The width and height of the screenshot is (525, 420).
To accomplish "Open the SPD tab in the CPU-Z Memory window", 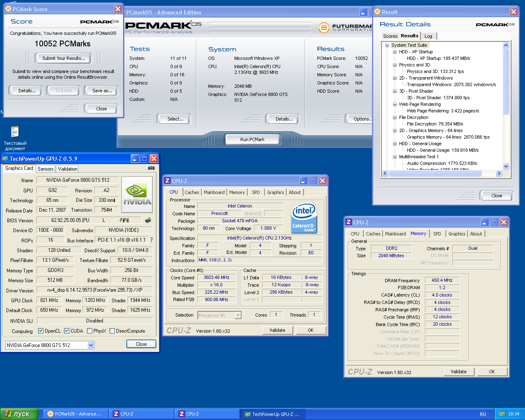I will click(437, 234).
